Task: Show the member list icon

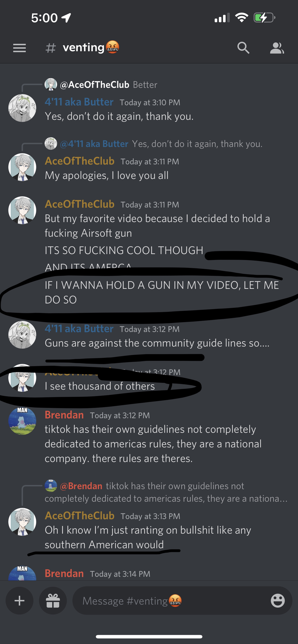Action: 277,48
